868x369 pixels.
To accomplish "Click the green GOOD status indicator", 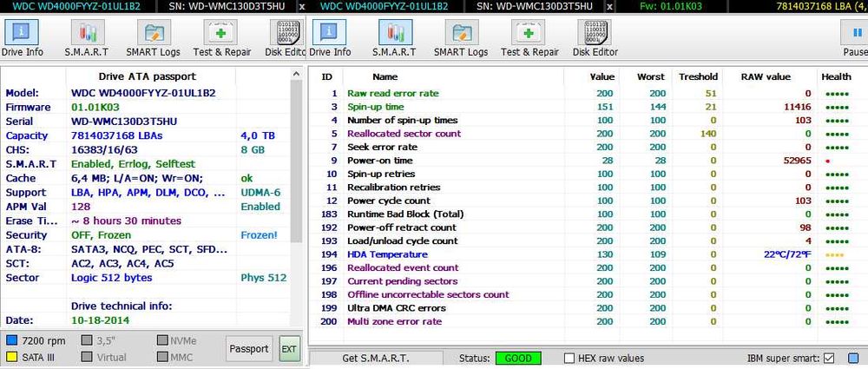I will click(518, 359).
